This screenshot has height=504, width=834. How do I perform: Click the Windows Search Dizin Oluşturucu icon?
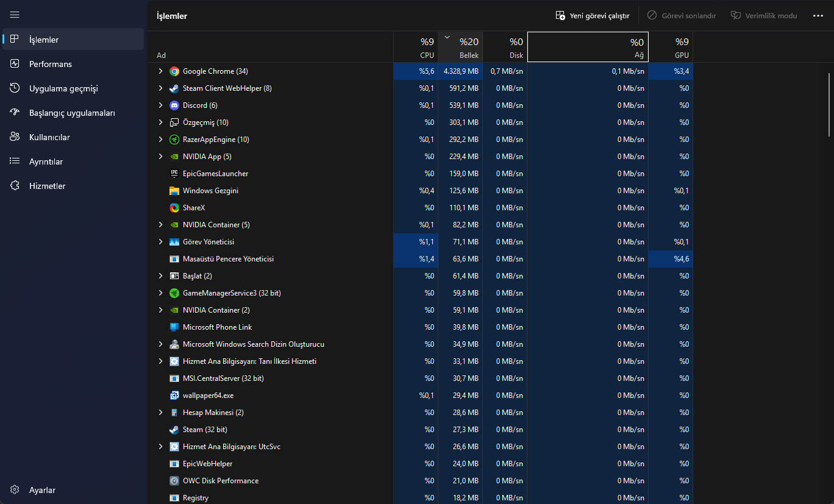click(x=174, y=344)
